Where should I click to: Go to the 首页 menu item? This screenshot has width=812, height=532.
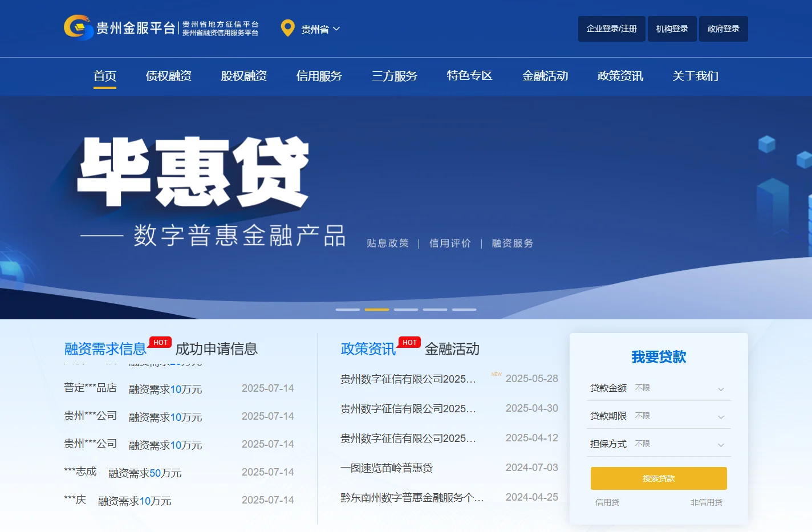tap(105, 76)
